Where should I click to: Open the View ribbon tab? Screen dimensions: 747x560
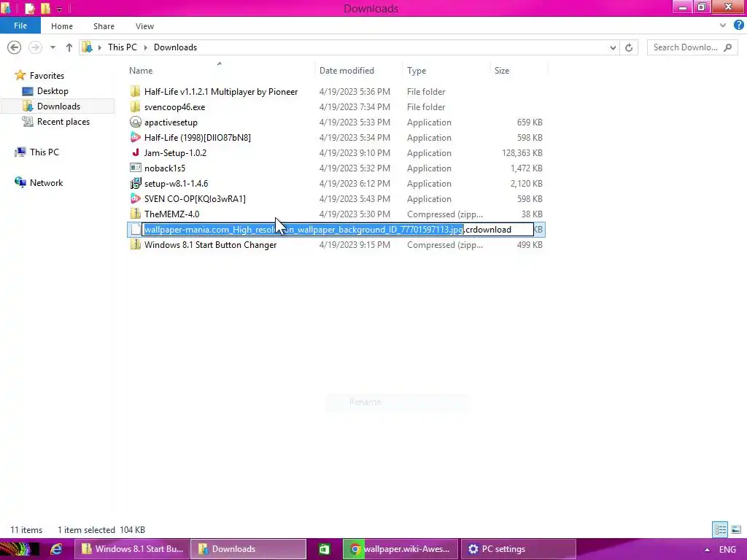(x=144, y=26)
